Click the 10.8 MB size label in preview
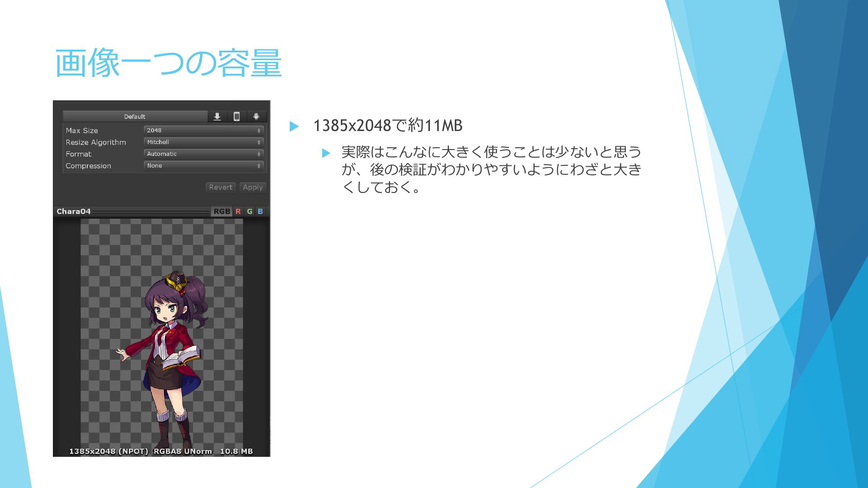This screenshot has height=488, width=868. 236,451
